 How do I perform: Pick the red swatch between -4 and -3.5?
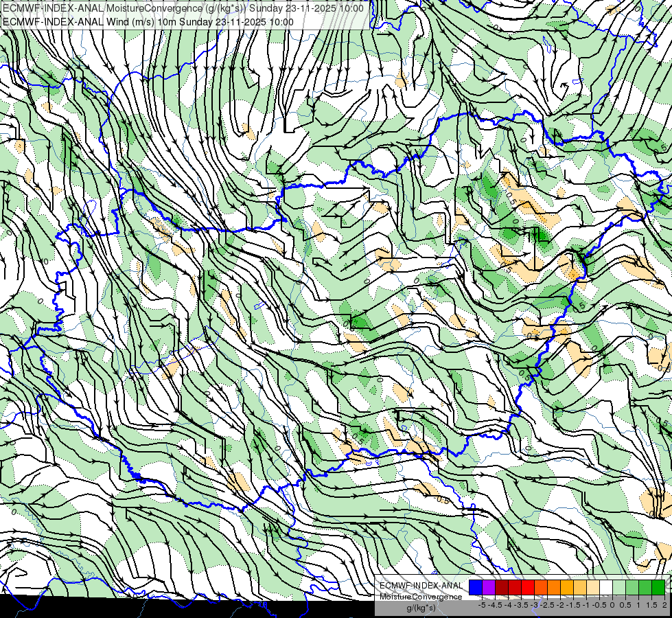point(515,587)
